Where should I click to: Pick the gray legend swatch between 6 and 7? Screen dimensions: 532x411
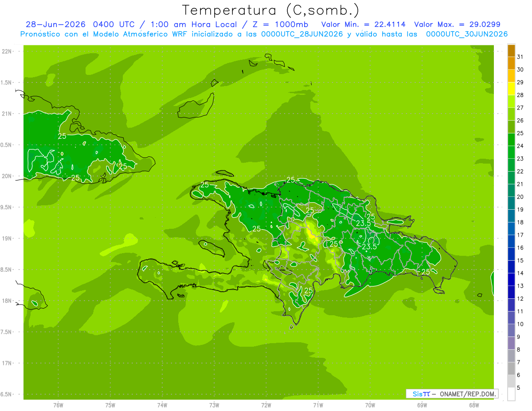[x=511, y=368]
